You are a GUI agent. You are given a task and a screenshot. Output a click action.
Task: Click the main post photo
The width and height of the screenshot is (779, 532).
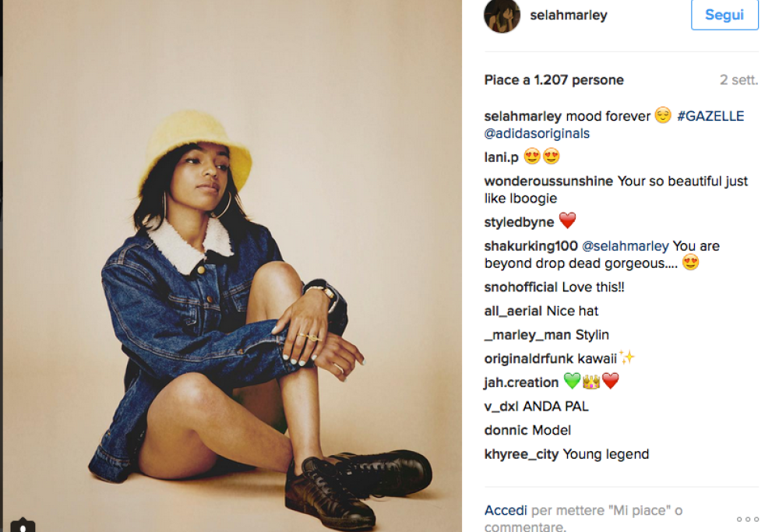click(x=232, y=266)
